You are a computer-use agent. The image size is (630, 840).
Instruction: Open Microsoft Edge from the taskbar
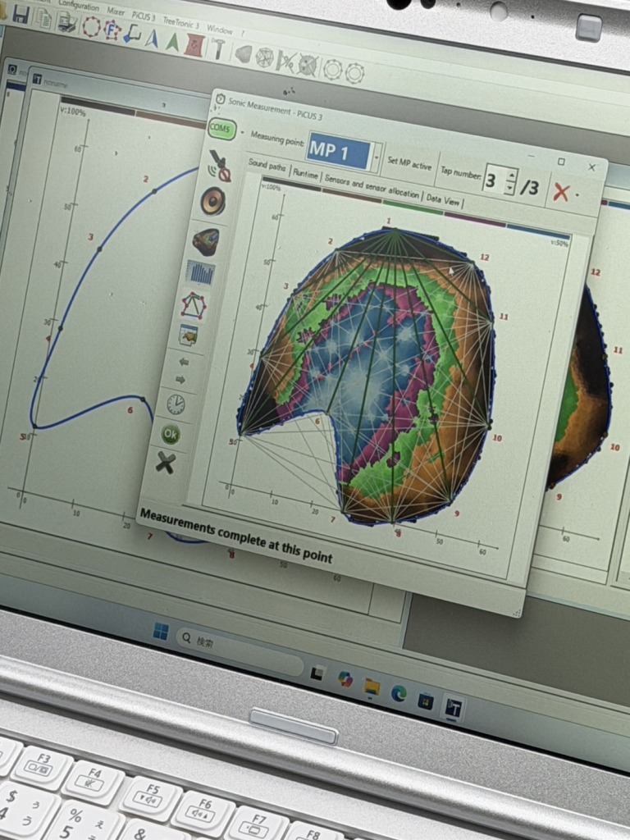(399, 694)
